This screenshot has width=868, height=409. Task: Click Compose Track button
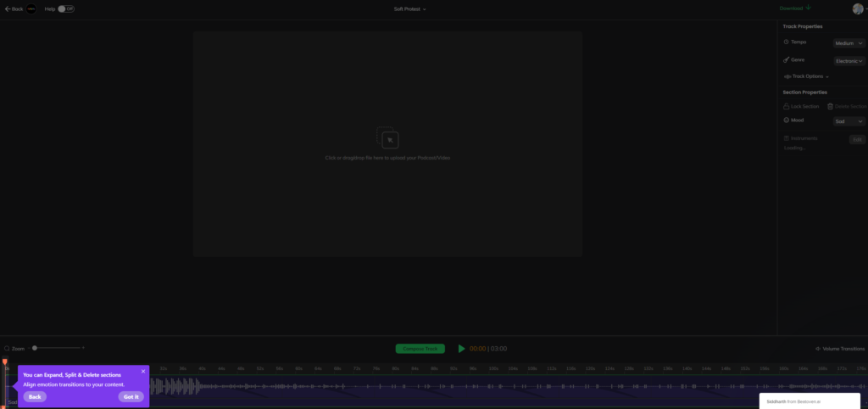pyautogui.click(x=420, y=349)
